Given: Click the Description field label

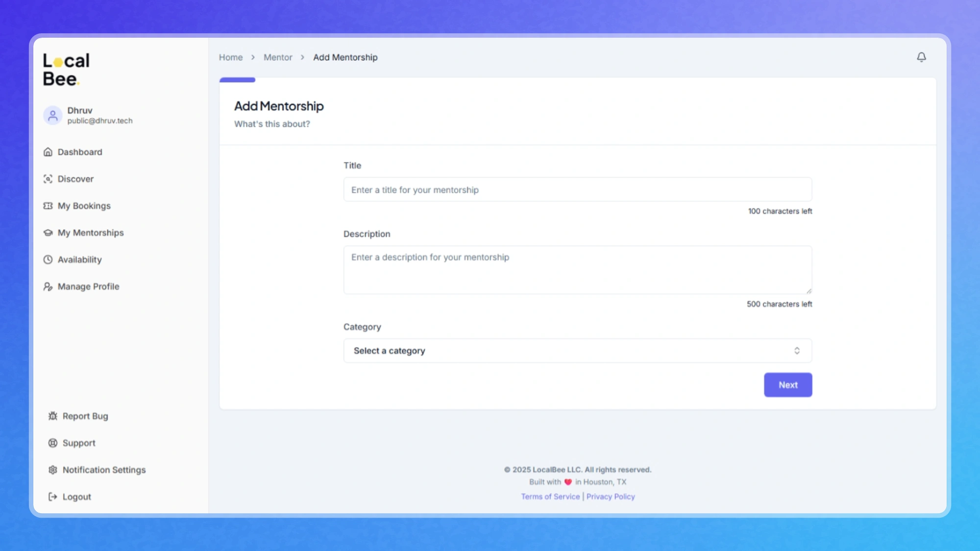Looking at the screenshot, I should (367, 234).
